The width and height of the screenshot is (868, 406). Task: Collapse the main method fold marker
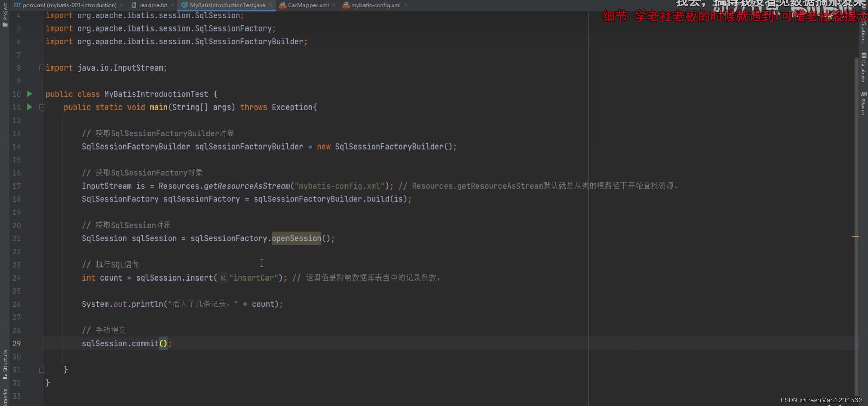coord(42,108)
